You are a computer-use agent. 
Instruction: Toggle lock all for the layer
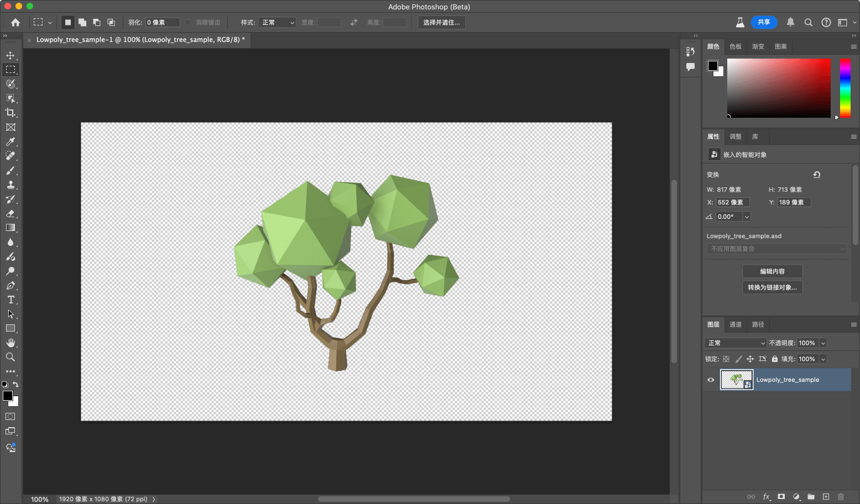coord(774,359)
